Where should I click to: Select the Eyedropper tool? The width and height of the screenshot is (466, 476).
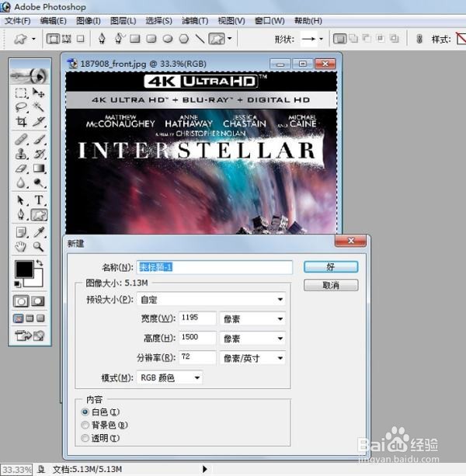coord(39,232)
